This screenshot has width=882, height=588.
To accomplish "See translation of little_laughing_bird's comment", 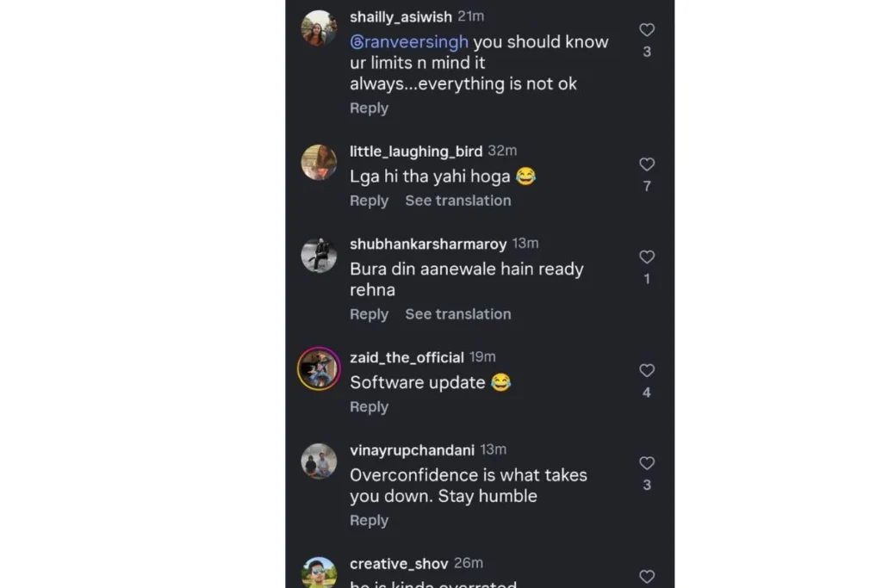I will 458,201.
